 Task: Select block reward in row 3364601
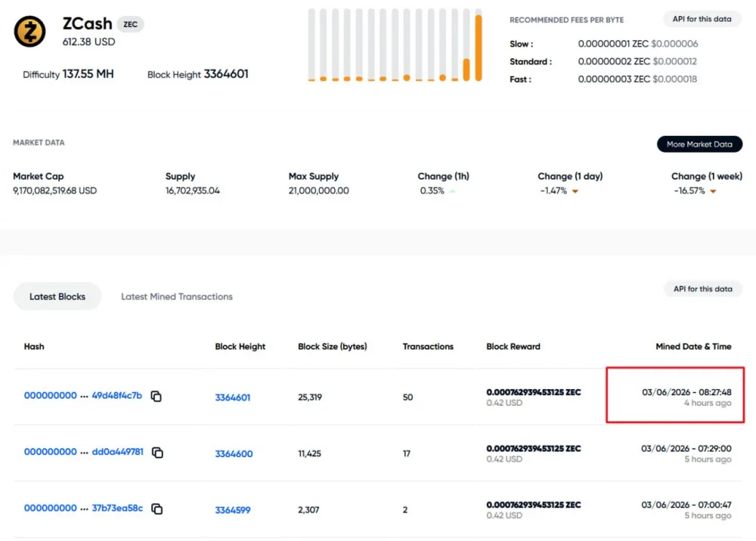pyautogui.click(x=533, y=392)
